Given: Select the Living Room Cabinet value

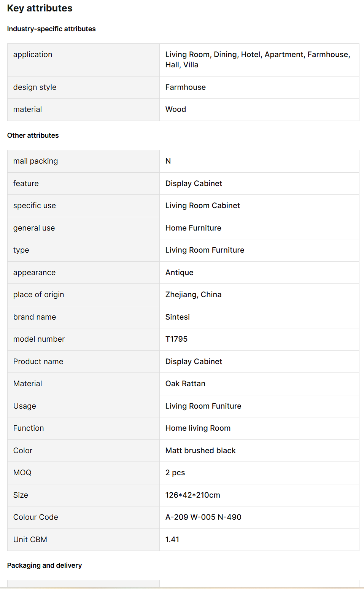Looking at the screenshot, I should coord(203,205).
